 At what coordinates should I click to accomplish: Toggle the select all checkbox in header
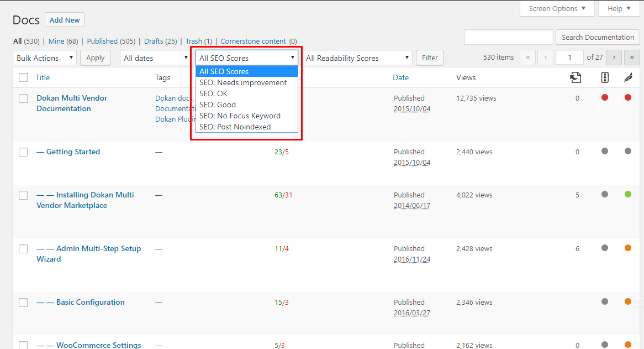pos(23,77)
